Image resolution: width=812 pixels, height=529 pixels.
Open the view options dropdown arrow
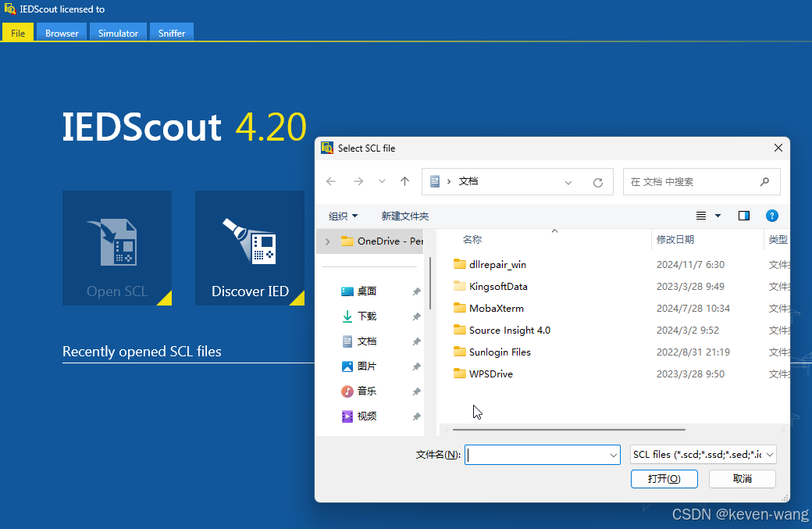pos(718,216)
